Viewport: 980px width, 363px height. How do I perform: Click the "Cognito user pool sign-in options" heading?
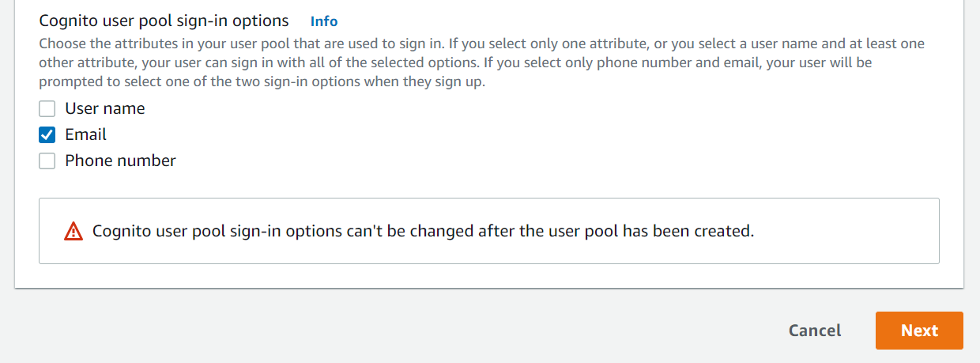pos(164,21)
